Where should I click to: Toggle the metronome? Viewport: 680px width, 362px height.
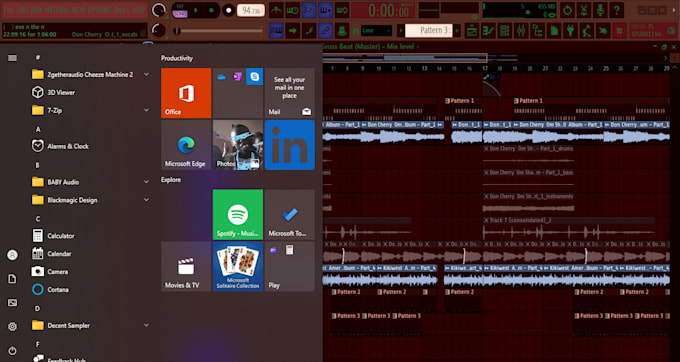(x=276, y=10)
